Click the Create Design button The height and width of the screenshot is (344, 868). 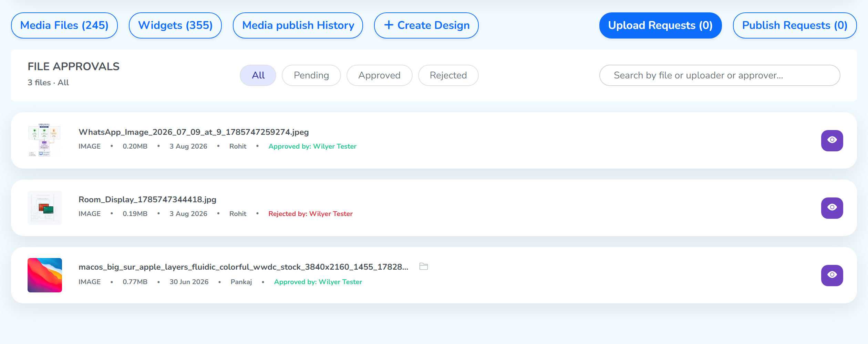click(426, 25)
